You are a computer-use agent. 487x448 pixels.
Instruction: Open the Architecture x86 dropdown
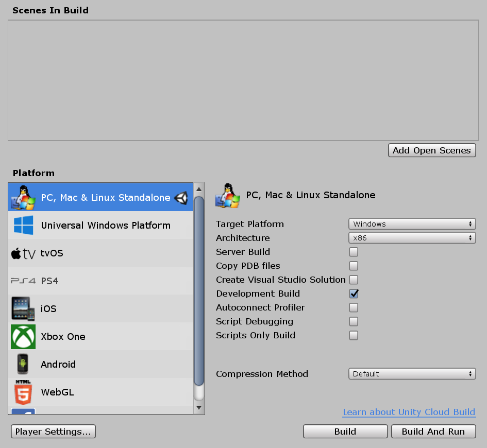click(x=412, y=238)
